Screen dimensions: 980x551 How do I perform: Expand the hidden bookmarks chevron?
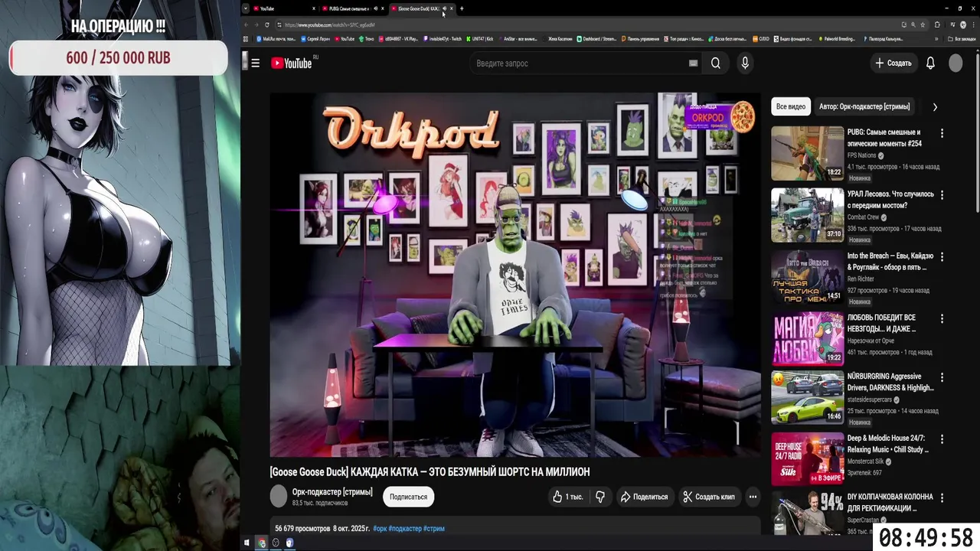pyautogui.click(x=936, y=38)
